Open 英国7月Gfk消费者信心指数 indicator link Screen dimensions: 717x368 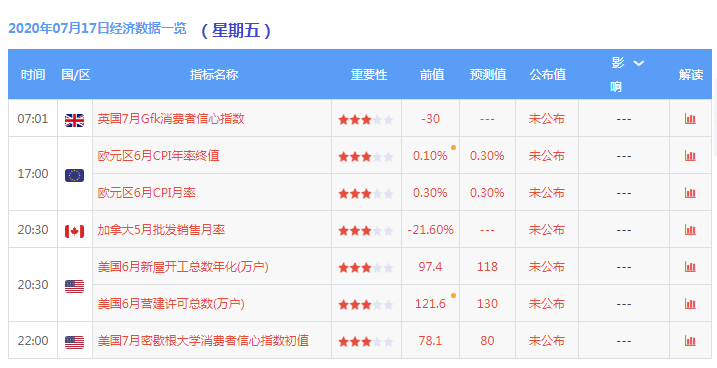coord(171,119)
